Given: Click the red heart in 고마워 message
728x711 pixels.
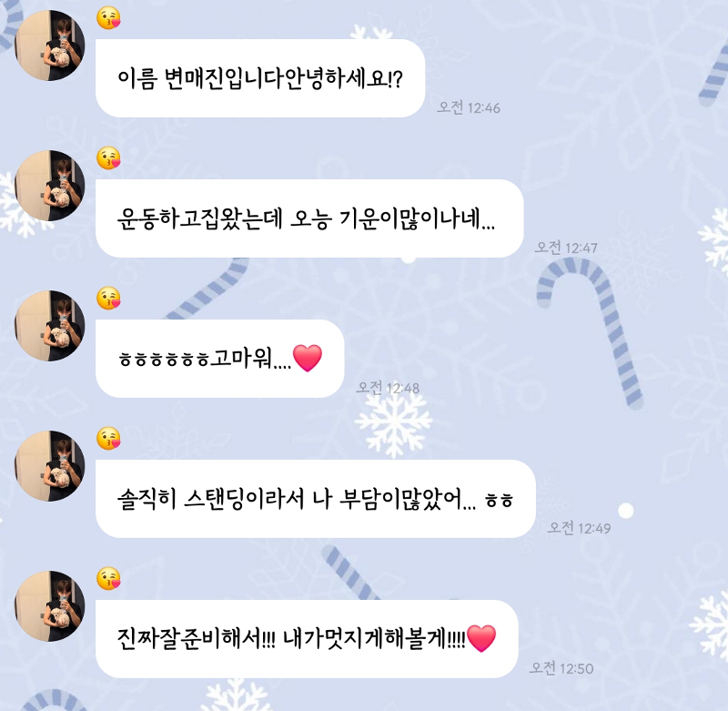Looking at the screenshot, I should coord(308,358).
